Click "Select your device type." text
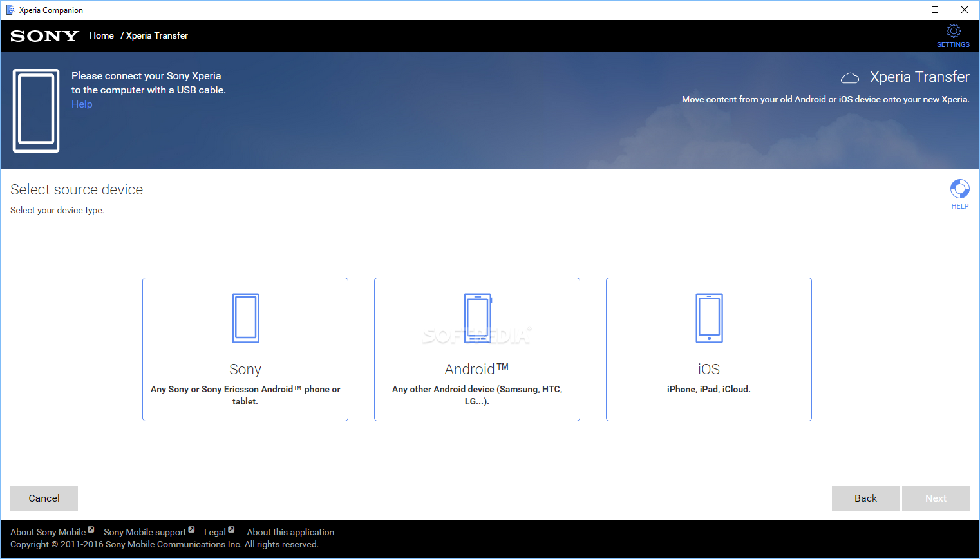The width and height of the screenshot is (980, 559). pyautogui.click(x=57, y=210)
